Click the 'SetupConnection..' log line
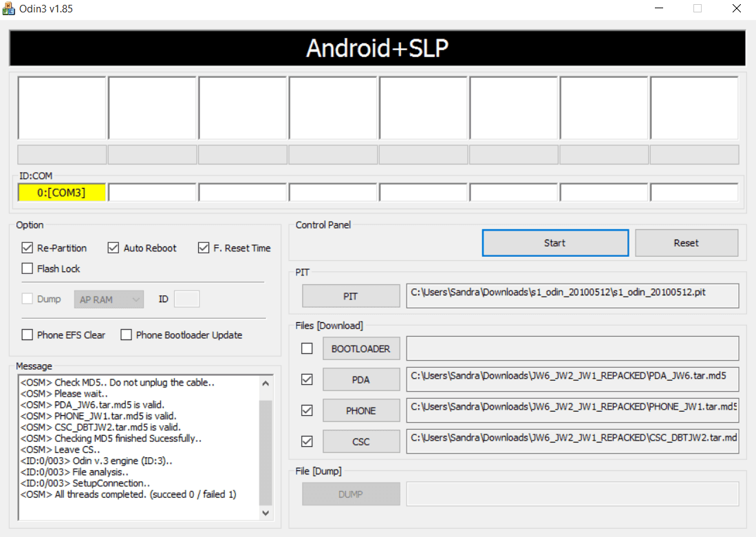756x537 pixels. (85, 483)
